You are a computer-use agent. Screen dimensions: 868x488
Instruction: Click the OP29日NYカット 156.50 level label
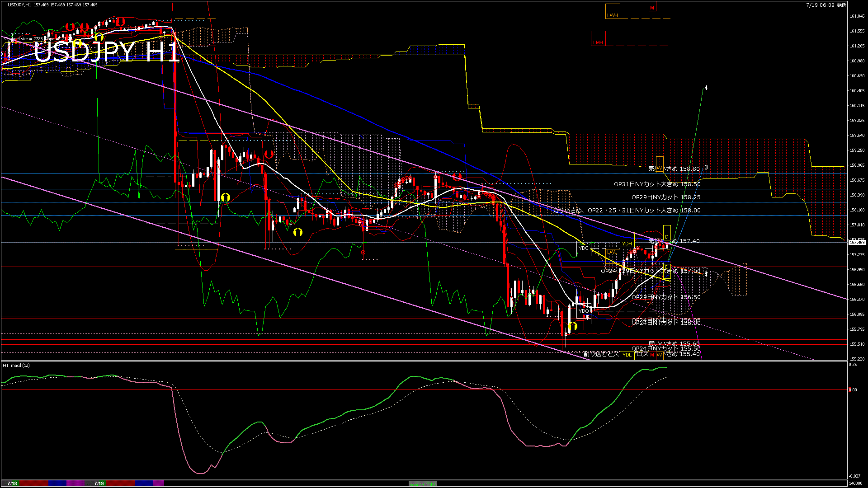tap(665, 297)
